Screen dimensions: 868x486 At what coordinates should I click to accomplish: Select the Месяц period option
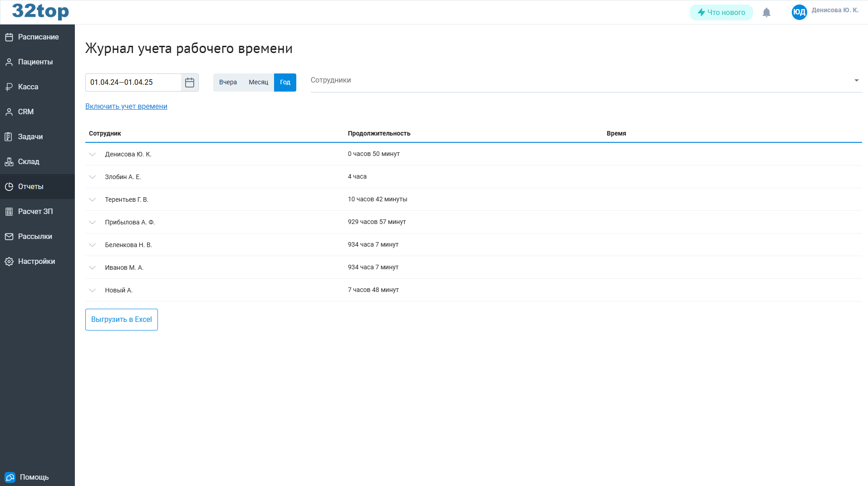[258, 83]
